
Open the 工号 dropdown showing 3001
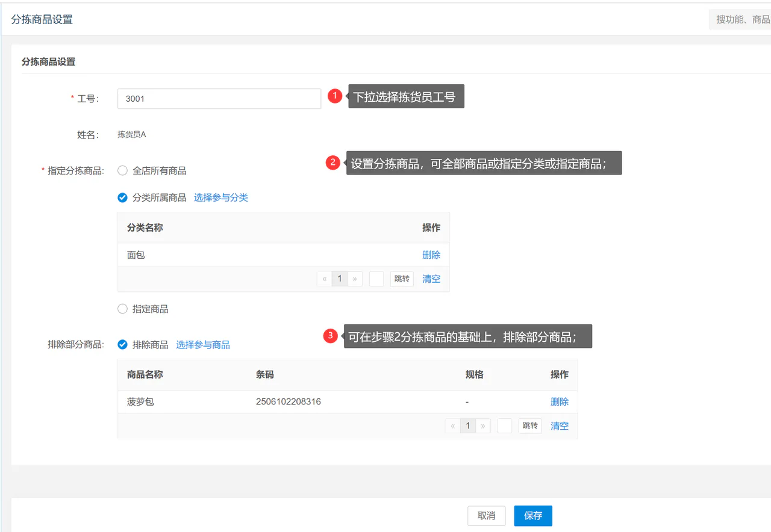(x=219, y=99)
